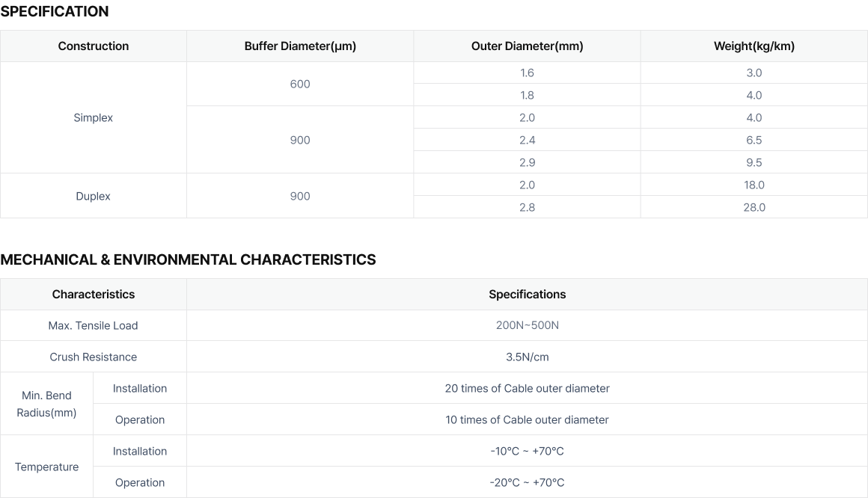Click the 3.5N/cm specification value
This screenshot has width=868, height=498.
(527, 357)
